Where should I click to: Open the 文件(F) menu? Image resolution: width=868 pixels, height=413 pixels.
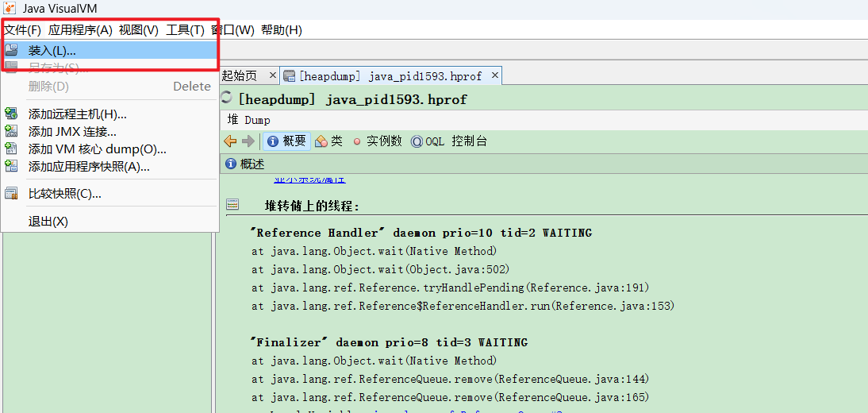click(x=23, y=30)
